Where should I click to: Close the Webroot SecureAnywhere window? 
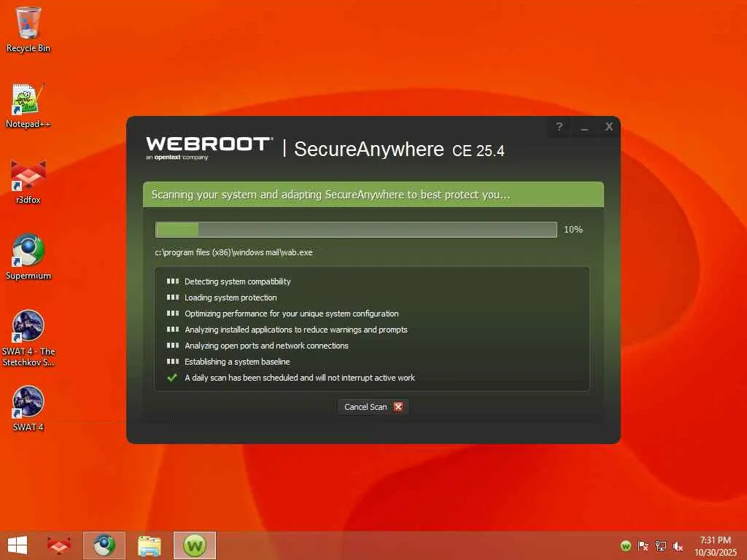[x=609, y=127]
